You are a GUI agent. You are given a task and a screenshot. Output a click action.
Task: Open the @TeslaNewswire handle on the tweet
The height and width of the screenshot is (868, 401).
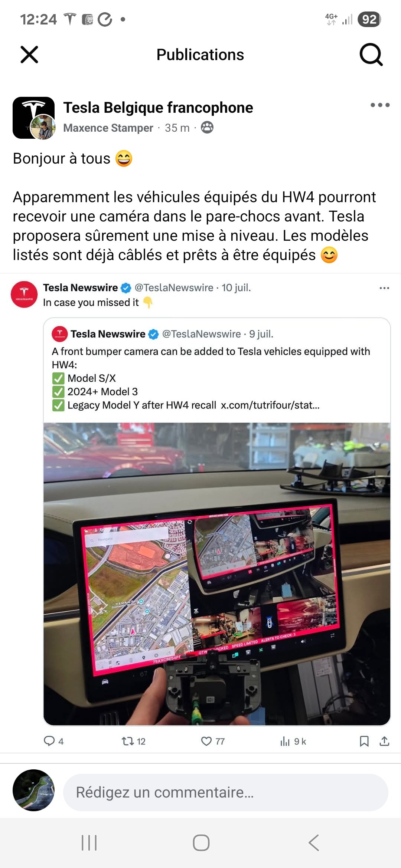tap(174, 287)
